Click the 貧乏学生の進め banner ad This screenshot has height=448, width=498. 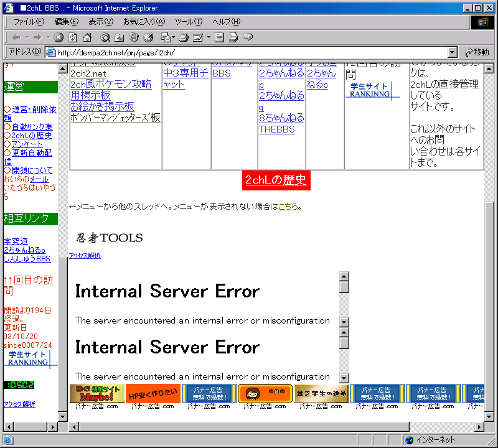[321, 393]
